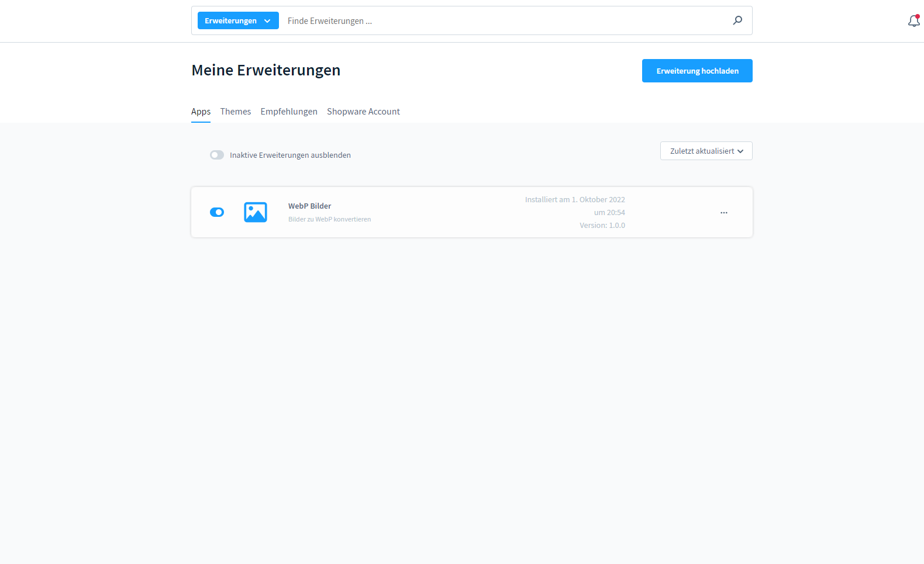Viewport: 924px width, 564px height.
Task: Click the Installiert am 1. Oktober 2022 text
Action: (x=575, y=199)
